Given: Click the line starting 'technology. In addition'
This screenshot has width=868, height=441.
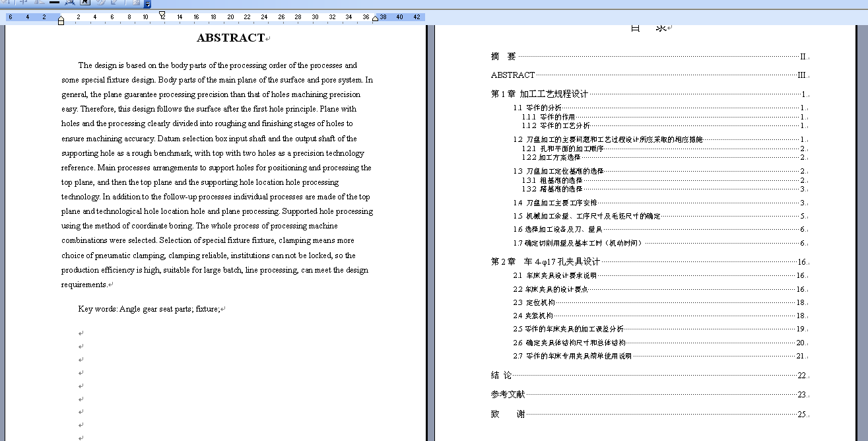Looking at the screenshot, I should [216, 197].
